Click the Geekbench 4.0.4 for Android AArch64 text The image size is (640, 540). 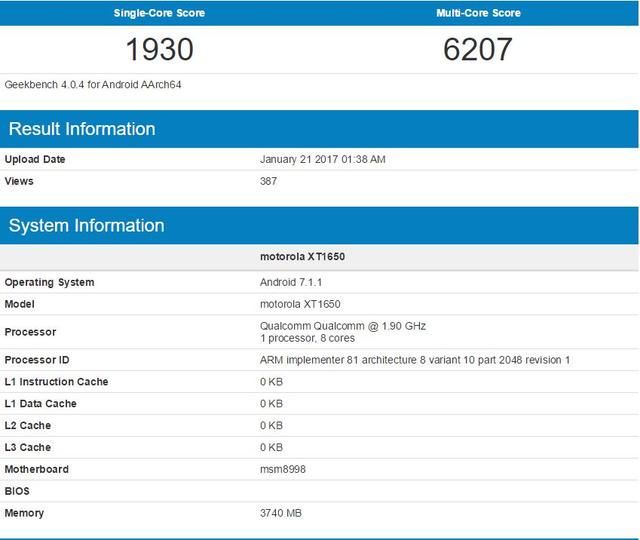click(93, 84)
